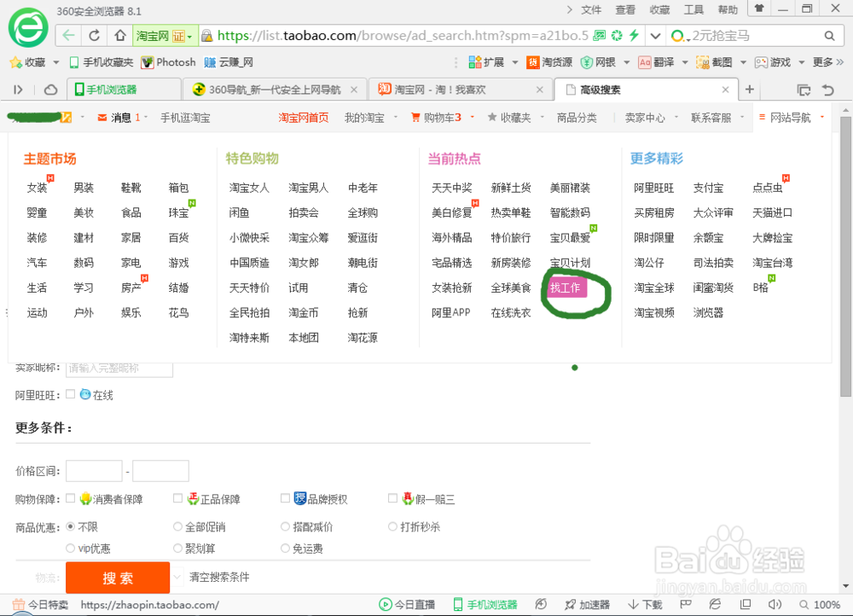This screenshot has width=853, height=616.
Task: Expand the 我的淘宝 dropdown
Action: point(396,117)
